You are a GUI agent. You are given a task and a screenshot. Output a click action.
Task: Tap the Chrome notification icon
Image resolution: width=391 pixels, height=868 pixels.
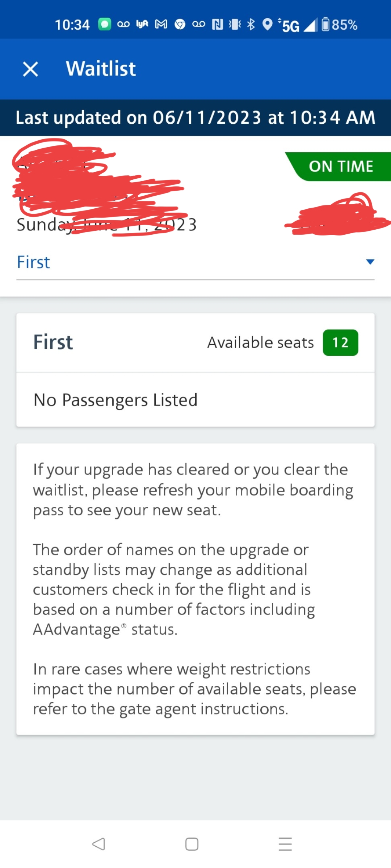click(180, 24)
